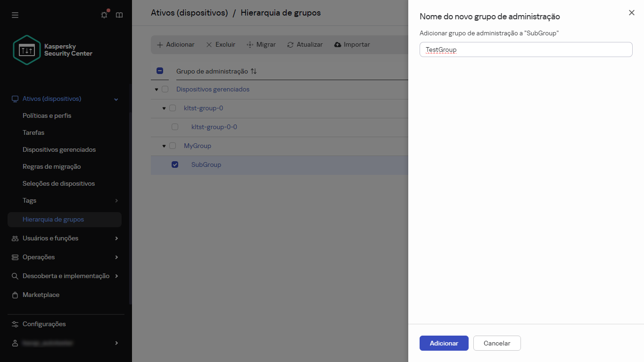Image resolution: width=644 pixels, height=362 pixels.
Task: Click the TestGroup name input field
Action: [x=526, y=49]
